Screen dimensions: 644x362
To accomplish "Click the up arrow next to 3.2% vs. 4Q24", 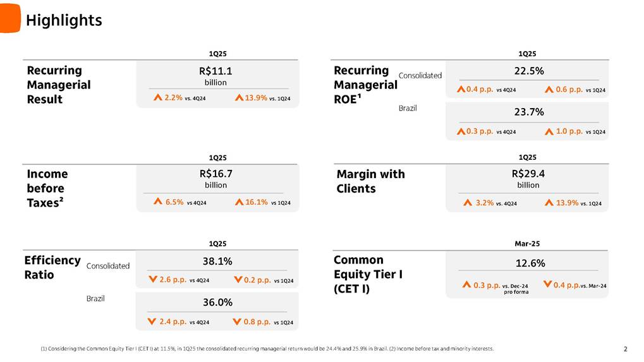I will [467, 203].
